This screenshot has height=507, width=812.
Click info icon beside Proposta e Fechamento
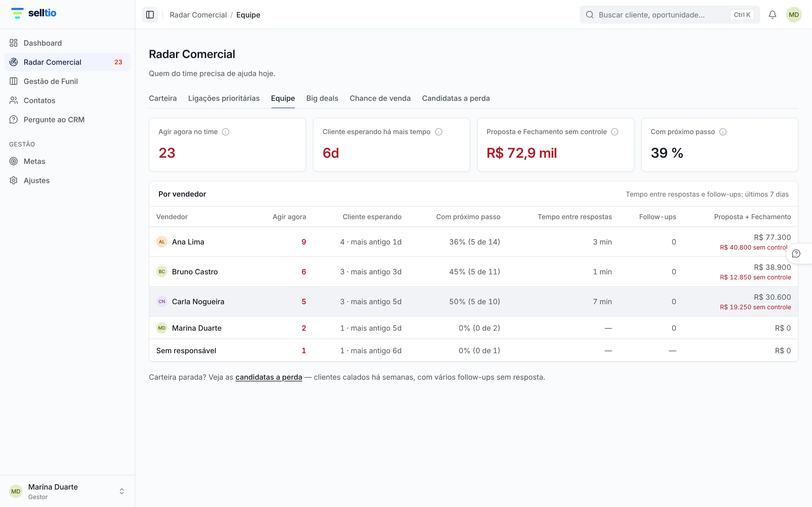coord(614,132)
